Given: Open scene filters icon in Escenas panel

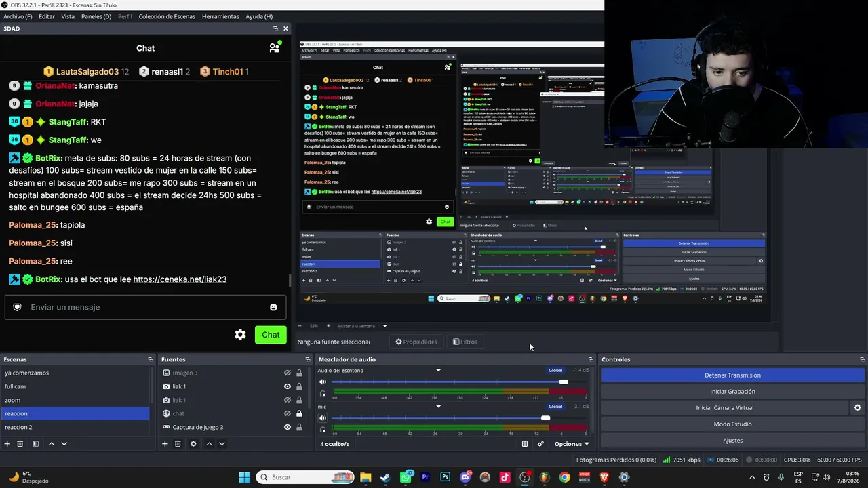Looking at the screenshot, I should click(x=35, y=444).
